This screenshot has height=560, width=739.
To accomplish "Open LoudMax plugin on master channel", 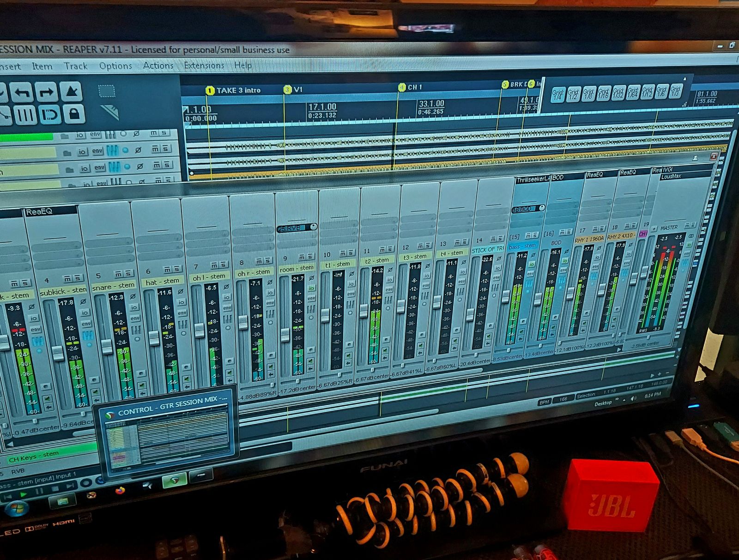I will click(672, 176).
